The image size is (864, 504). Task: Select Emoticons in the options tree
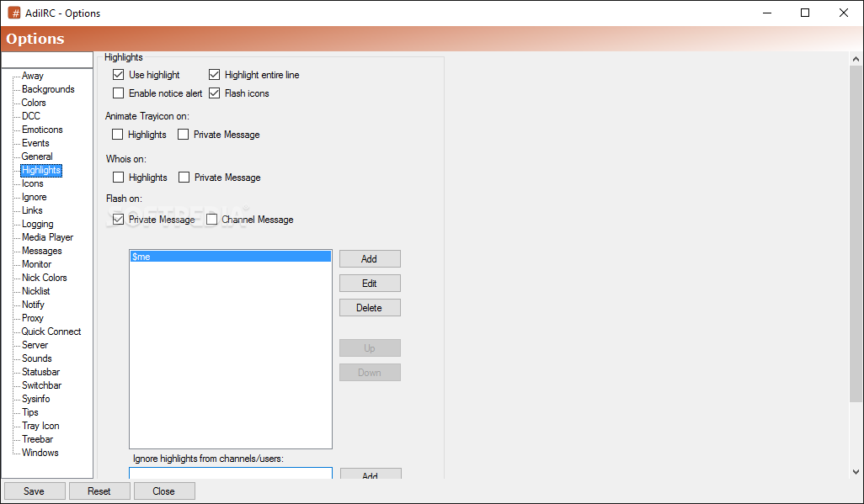[42, 130]
